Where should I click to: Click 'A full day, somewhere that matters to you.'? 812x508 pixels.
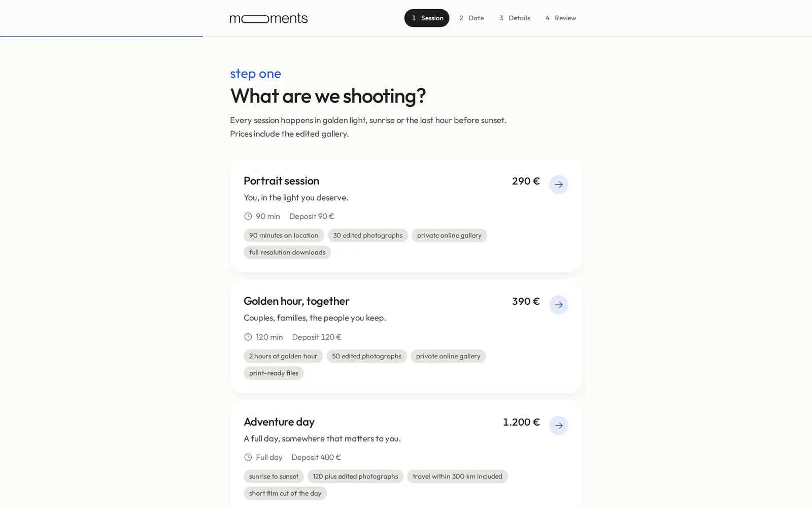tap(322, 438)
